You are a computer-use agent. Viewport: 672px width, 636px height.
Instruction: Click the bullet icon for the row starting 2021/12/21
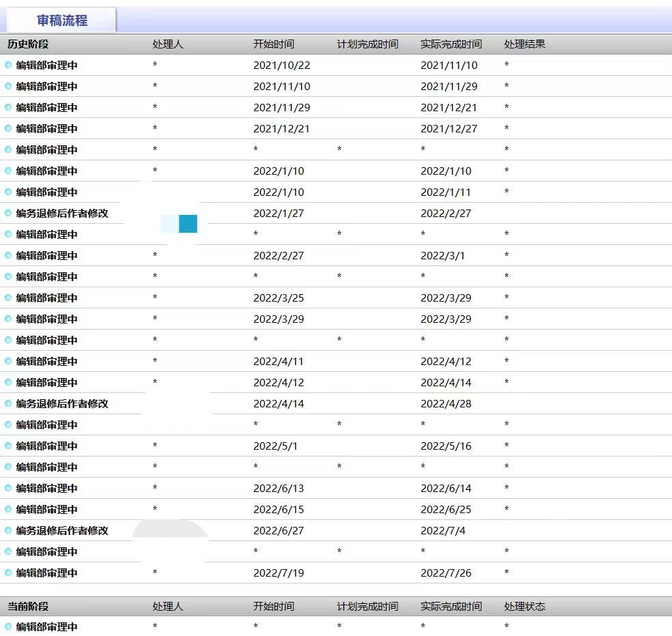pos(8,129)
